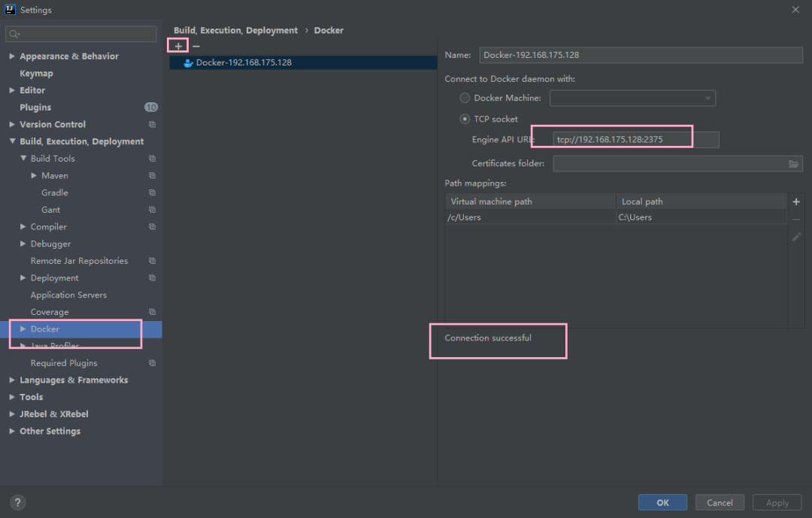812x518 pixels.
Task: Click the Apply button
Action: [x=777, y=502]
